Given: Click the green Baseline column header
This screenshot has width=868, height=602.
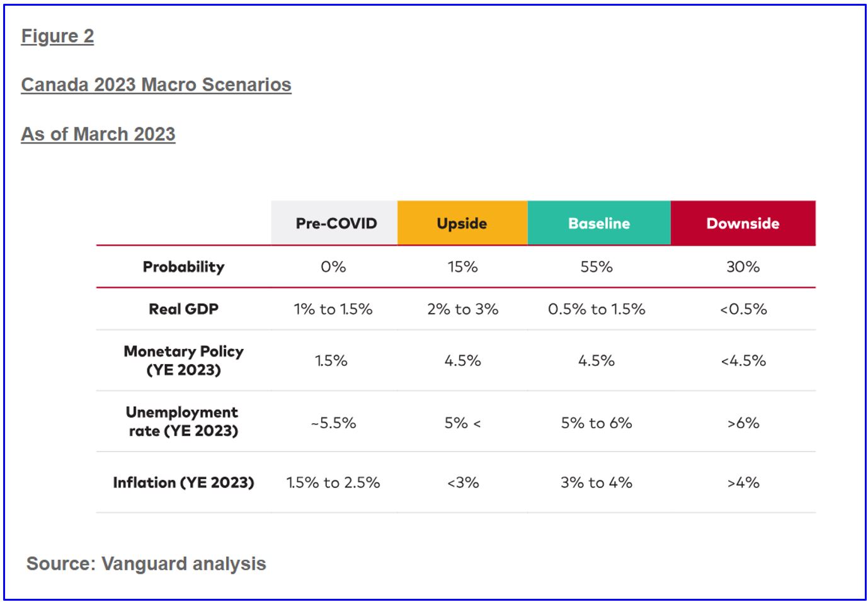Looking at the screenshot, I should pos(598,224).
